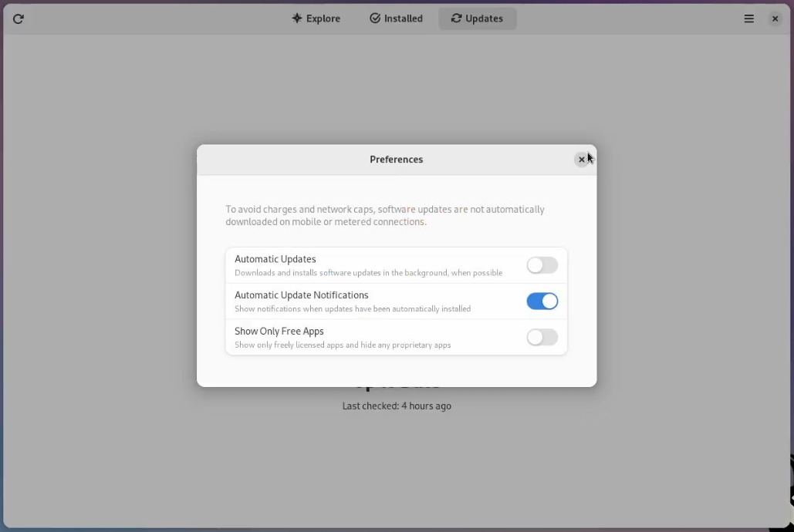Click the Preferences dialog title

[396, 160]
